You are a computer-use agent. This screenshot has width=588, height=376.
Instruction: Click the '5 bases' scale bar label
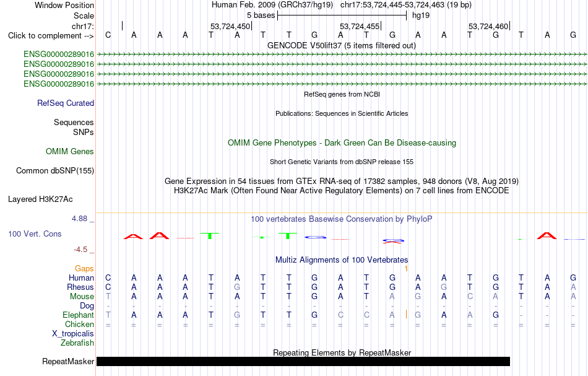tap(261, 15)
